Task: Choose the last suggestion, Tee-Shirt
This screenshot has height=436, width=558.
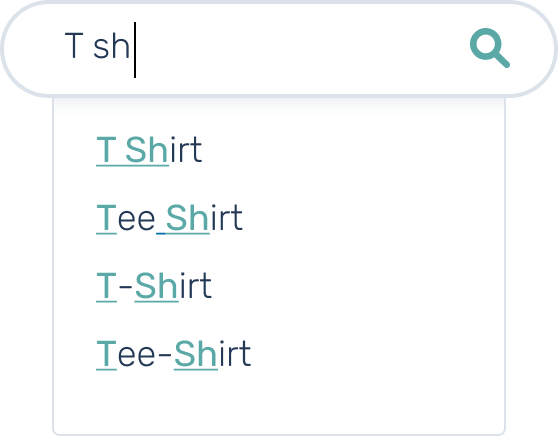Action: (174, 353)
